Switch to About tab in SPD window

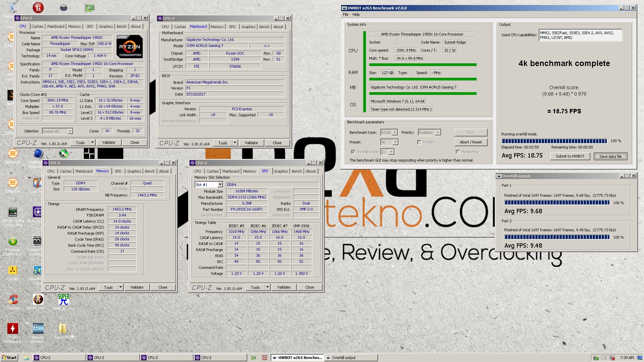click(x=311, y=171)
